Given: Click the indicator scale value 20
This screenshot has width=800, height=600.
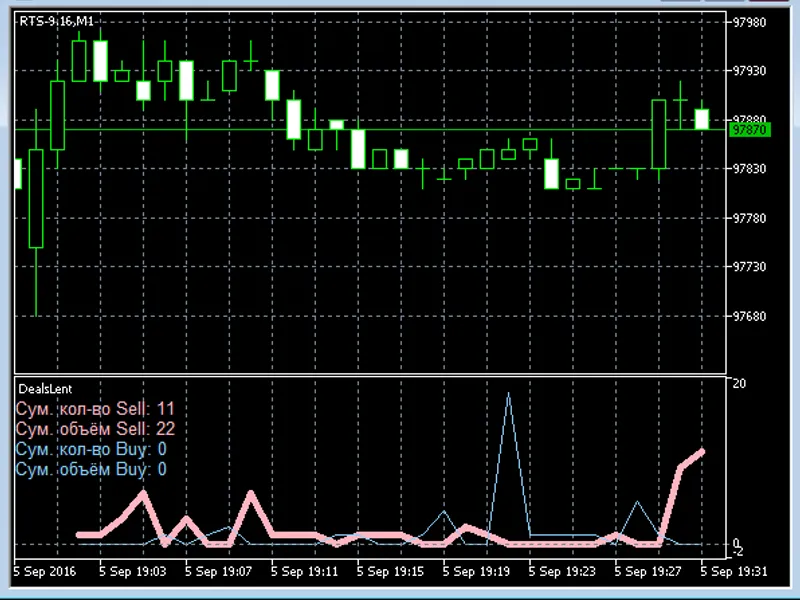Looking at the screenshot, I should click(x=739, y=384).
